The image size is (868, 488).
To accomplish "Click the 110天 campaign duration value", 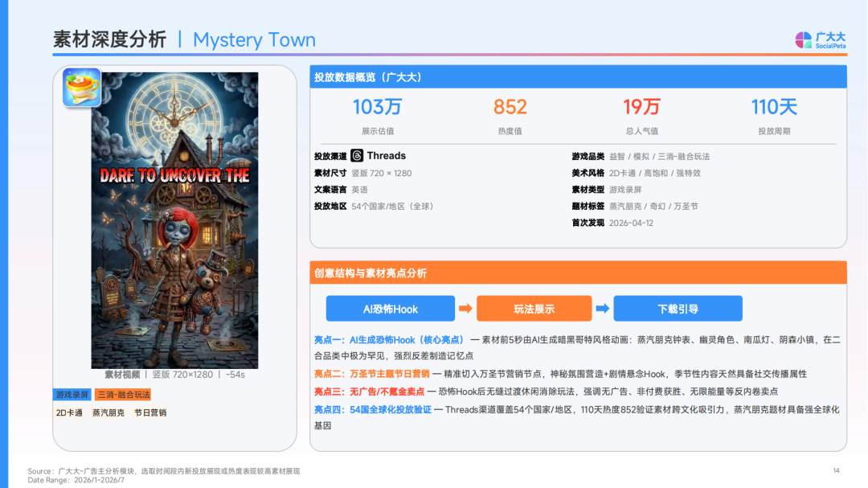I will pyautogui.click(x=774, y=107).
